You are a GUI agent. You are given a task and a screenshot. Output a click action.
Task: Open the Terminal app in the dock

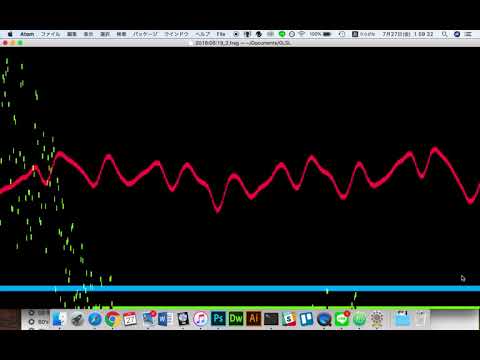click(x=271, y=319)
